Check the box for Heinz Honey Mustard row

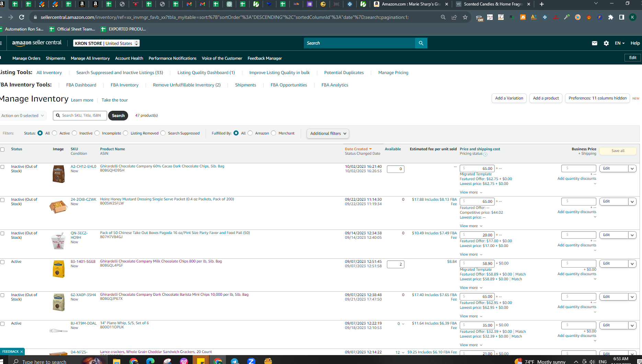pyautogui.click(x=2, y=200)
